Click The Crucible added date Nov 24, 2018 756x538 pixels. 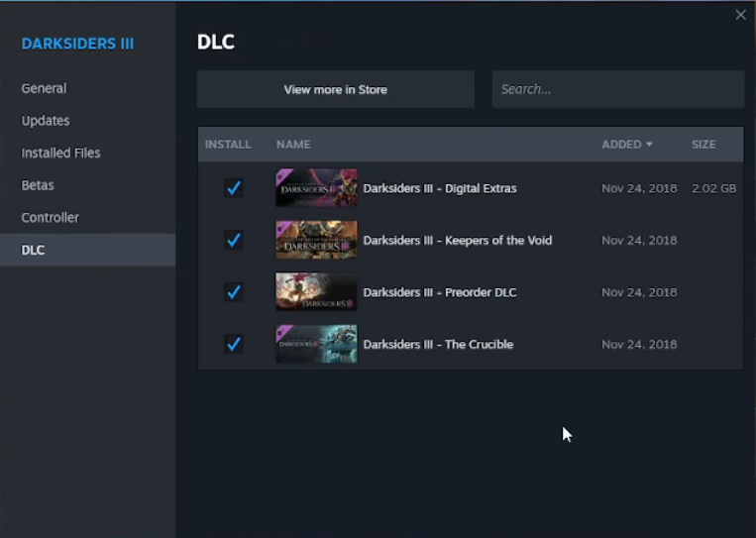[x=639, y=345]
